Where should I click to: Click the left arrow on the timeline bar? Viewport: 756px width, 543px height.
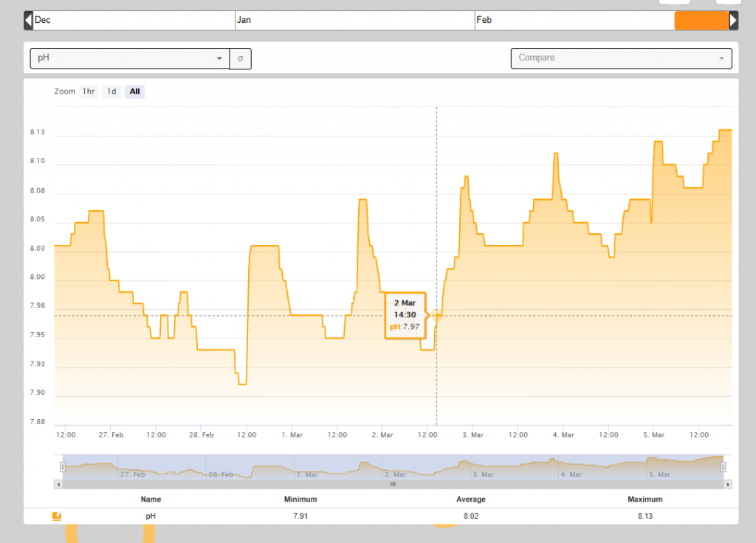click(28, 21)
